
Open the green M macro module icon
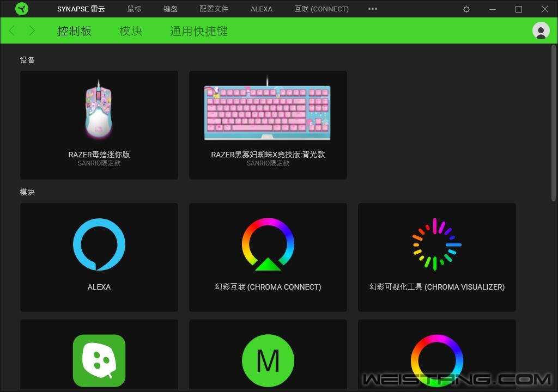point(268,361)
